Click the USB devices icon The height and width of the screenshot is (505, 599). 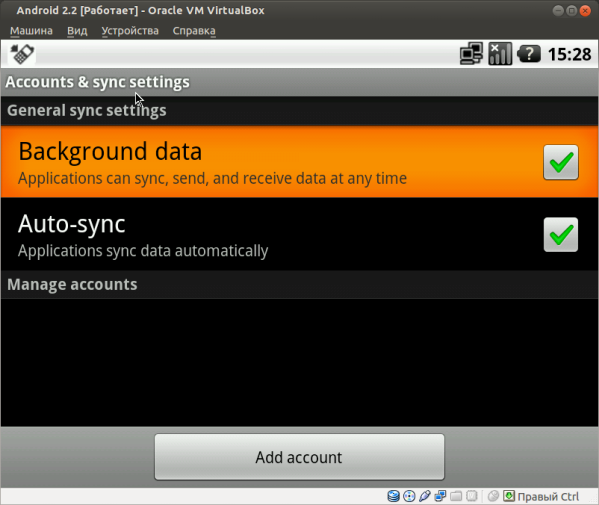point(425,496)
